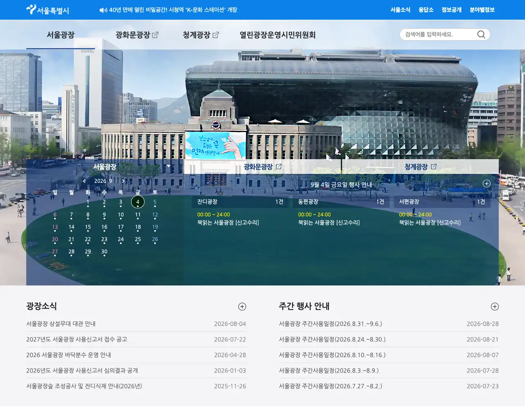This screenshot has height=420, width=525.
Task: Open 주간사용일정 2026.8.24.~8.30.
Action: point(332,339)
